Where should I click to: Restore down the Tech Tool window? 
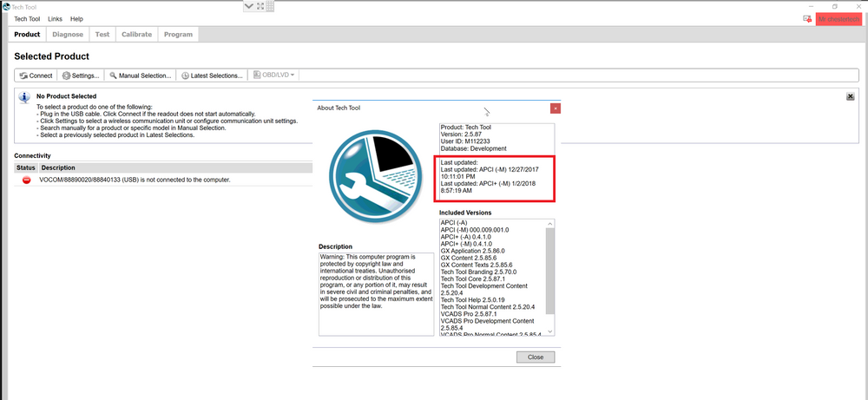835,7
